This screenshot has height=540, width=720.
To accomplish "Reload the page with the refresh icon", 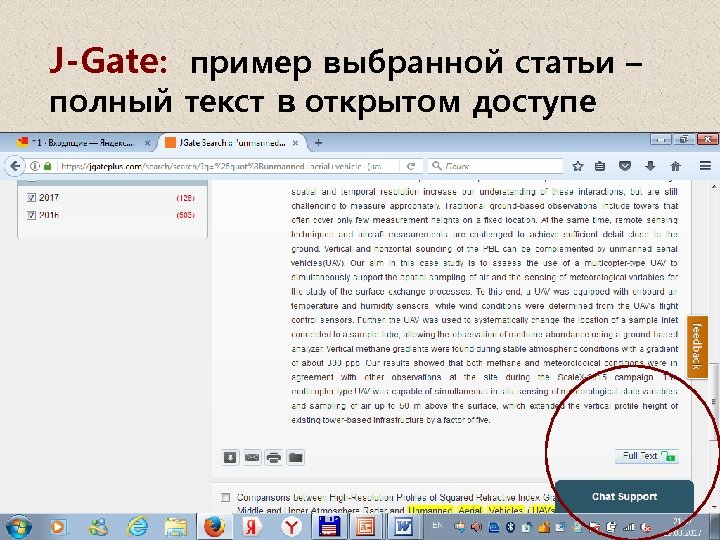I will tap(411, 166).
